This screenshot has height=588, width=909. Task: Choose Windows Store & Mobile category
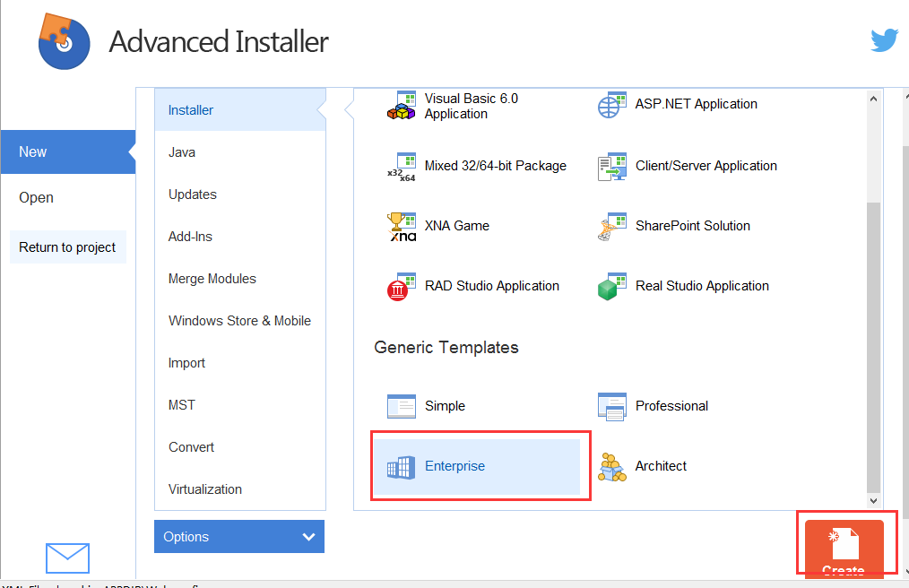coord(239,321)
